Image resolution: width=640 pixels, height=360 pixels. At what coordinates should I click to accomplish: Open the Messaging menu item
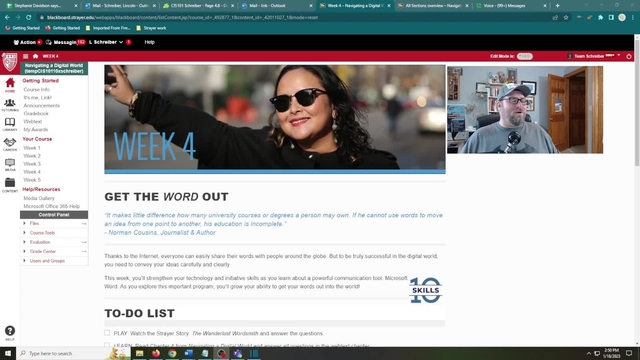(65, 42)
